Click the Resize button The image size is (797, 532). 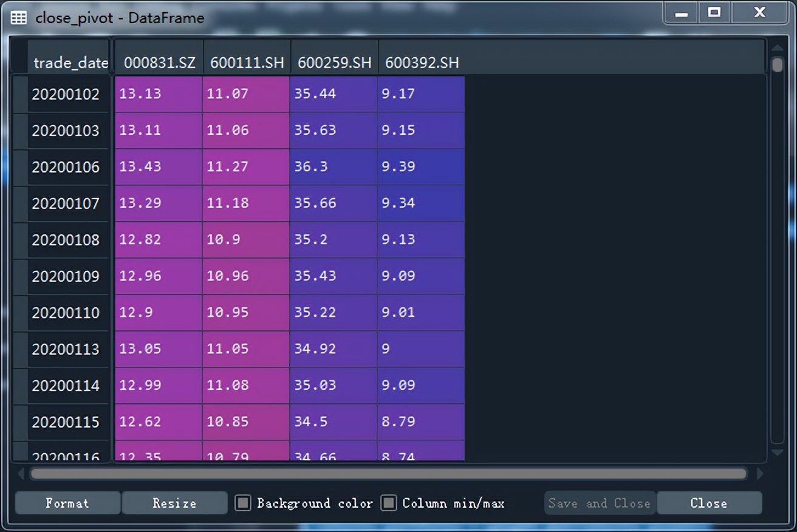(x=174, y=503)
